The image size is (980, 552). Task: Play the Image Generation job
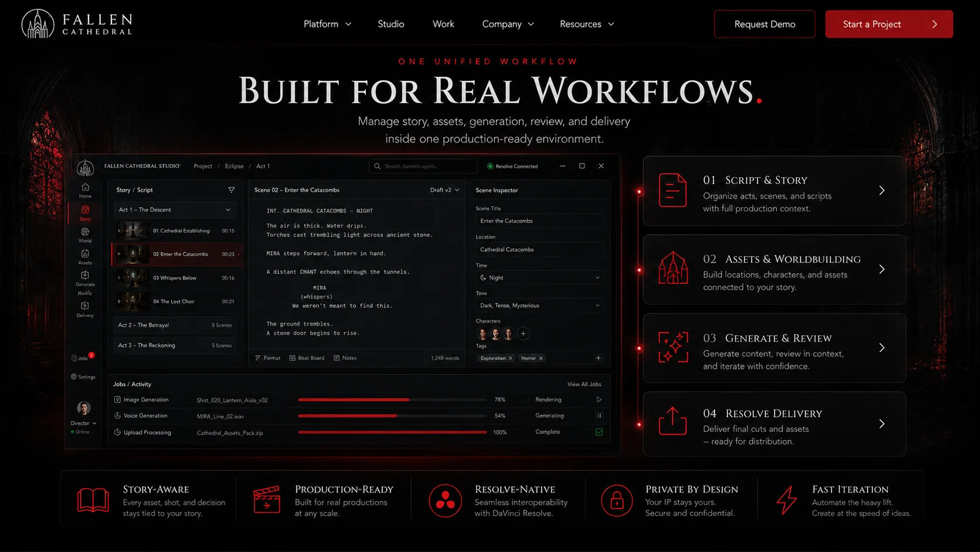tap(599, 399)
